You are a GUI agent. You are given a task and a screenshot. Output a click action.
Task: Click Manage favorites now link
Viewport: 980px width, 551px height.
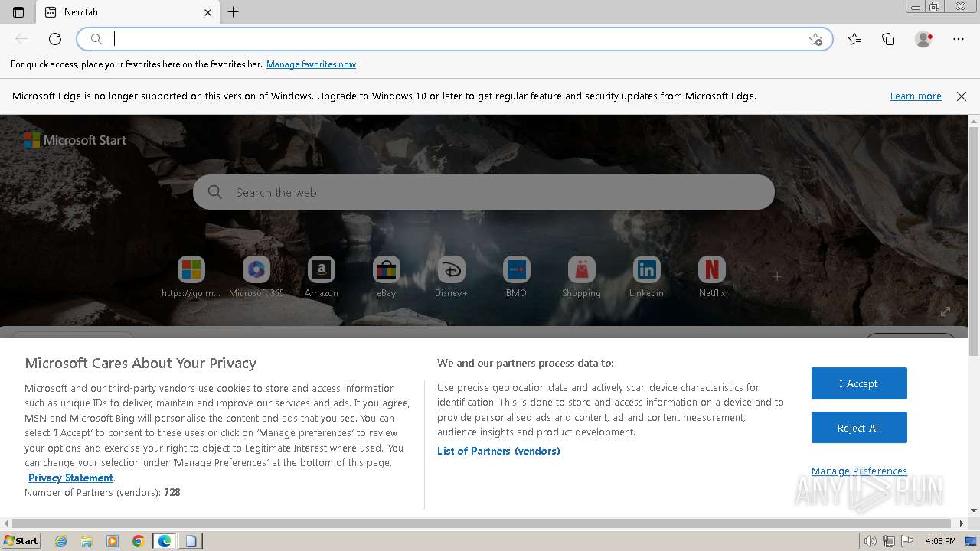pos(311,64)
